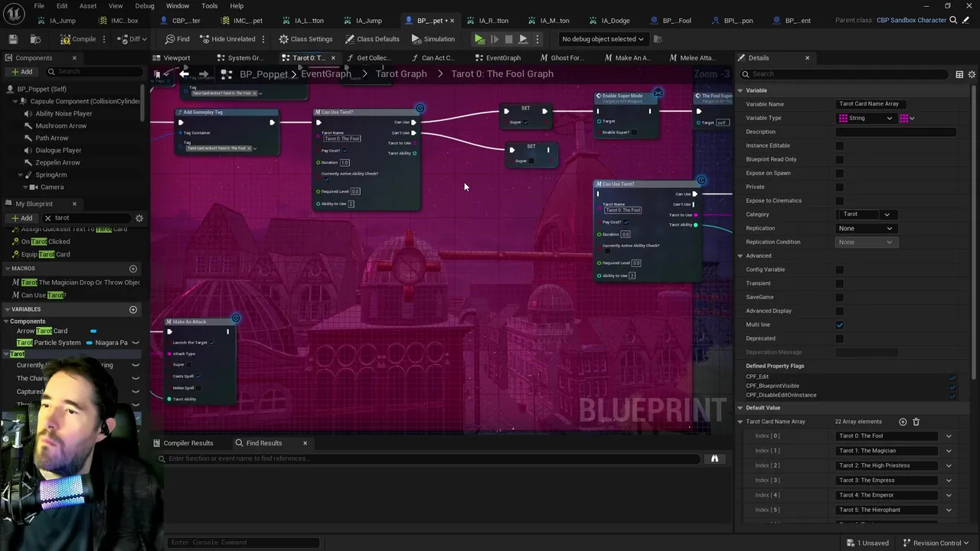This screenshot has height=551, width=980.
Task: Toggle Tarot Particle System visibility eye
Action: (x=136, y=343)
